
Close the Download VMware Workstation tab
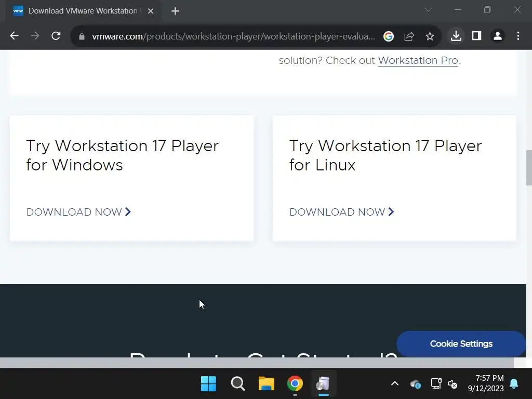151,11
